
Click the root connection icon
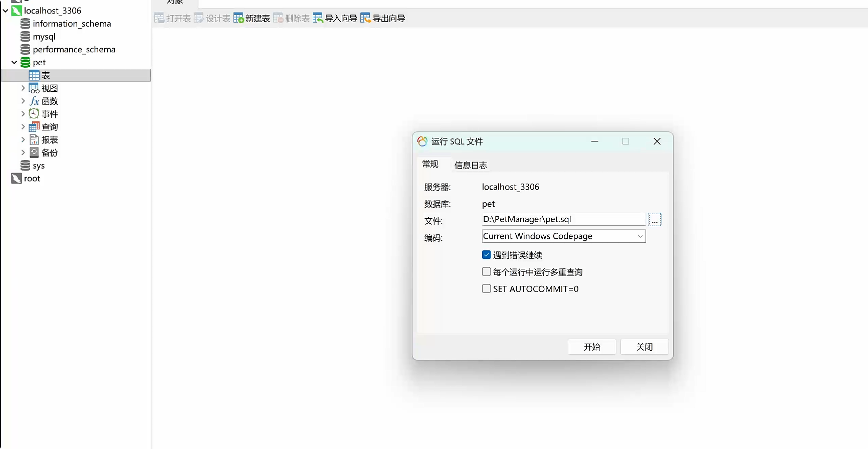tap(17, 179)
